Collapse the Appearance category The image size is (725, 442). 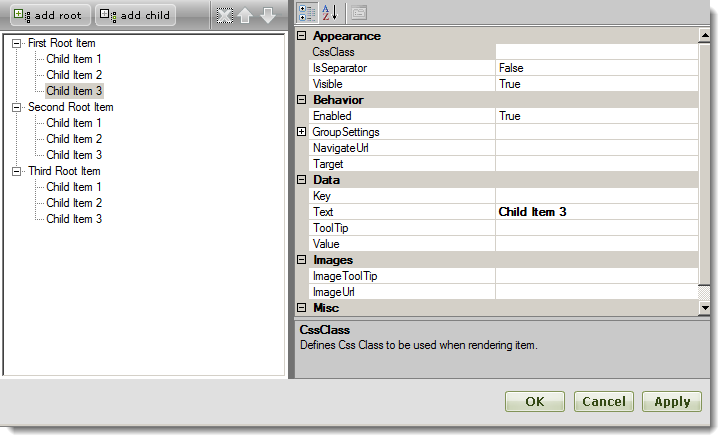pyautogui.click(x=302, y=36)
